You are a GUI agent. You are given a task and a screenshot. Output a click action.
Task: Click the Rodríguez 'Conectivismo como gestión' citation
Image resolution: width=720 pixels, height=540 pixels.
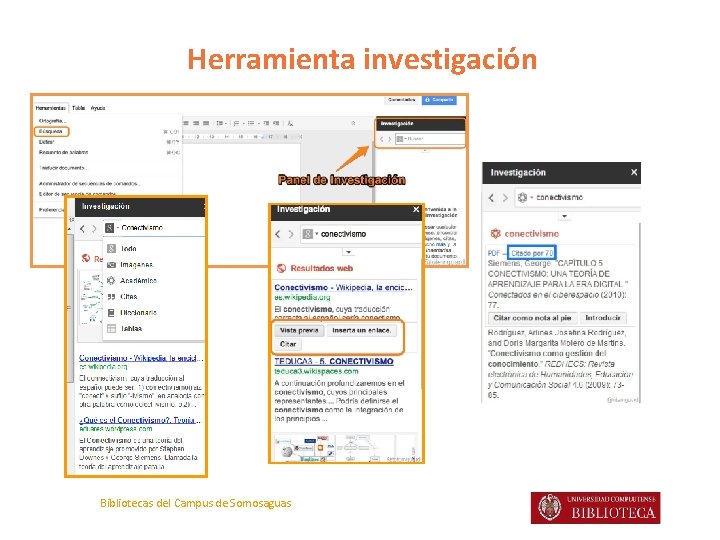pyautogui.click(x=560, y=363)
